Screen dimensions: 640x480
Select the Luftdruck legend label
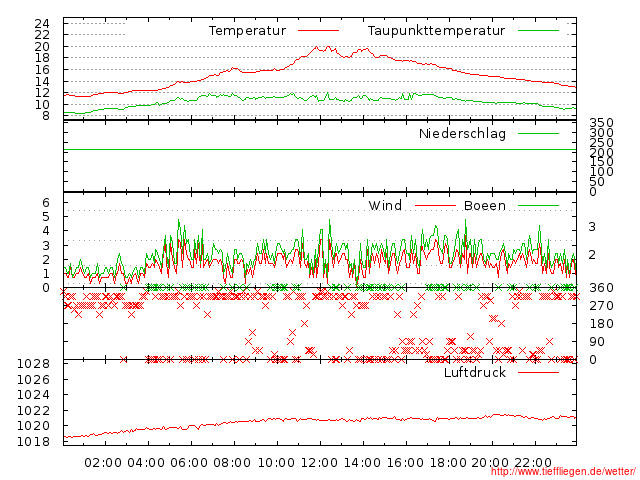pyautogui.click(x=475, y=372)
